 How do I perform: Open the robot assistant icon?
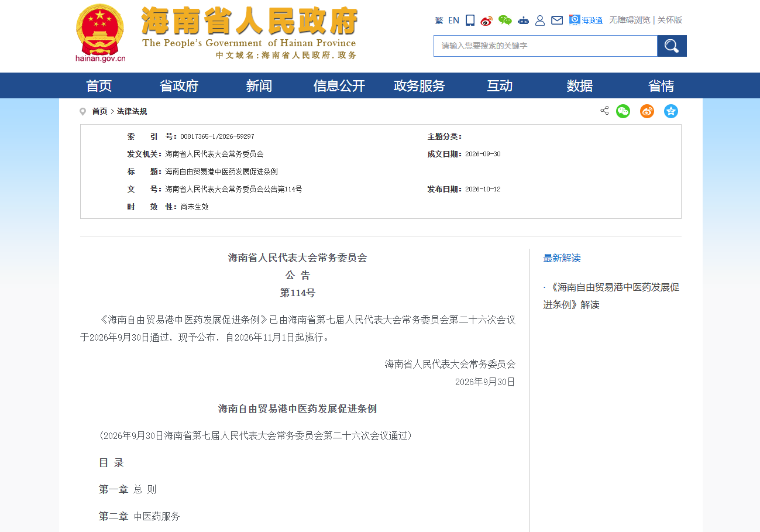(x=523, y=20)
